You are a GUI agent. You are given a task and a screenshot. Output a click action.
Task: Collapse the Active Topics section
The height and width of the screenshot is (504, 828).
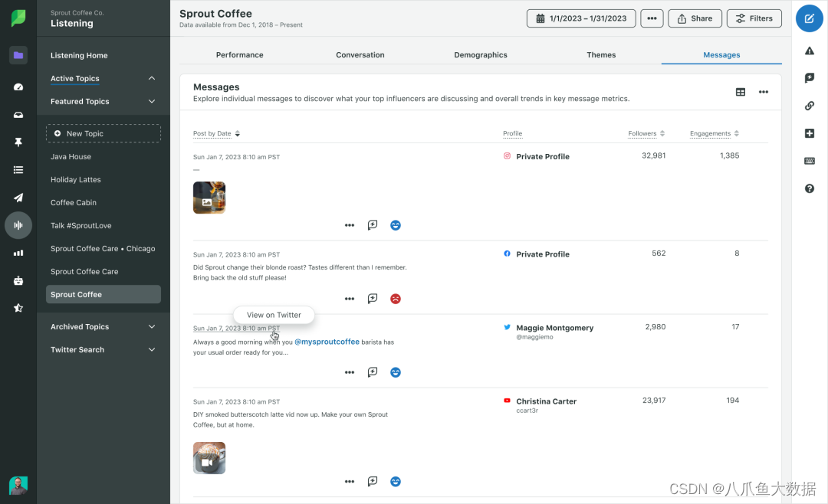152,78
